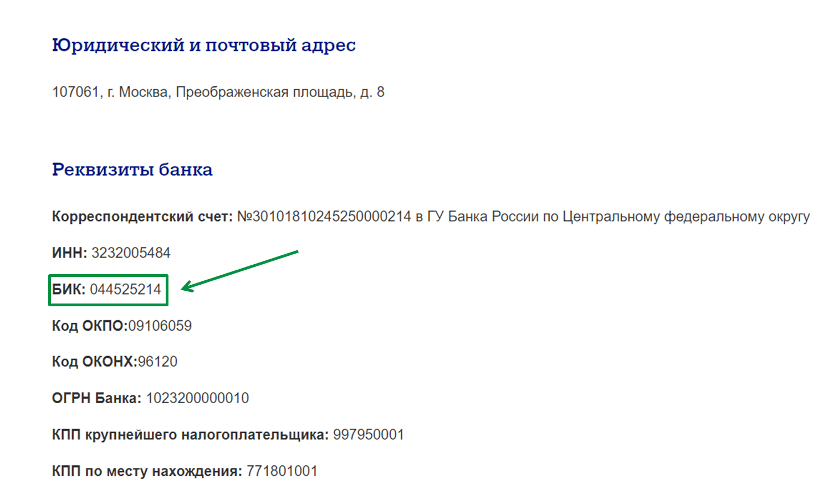Click the БИК number 044525214
The image size is (834, 504).
point(126,290)
